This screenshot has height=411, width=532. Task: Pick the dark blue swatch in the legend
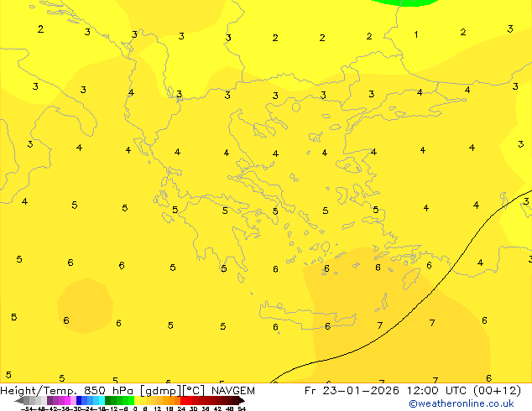pyautogui.click(x=79, y=400)
